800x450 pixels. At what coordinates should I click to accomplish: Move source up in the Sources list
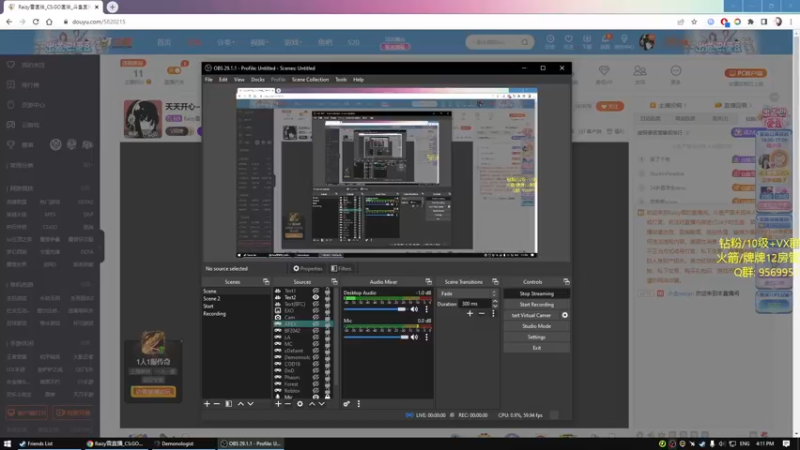pyautogui.click(x=312, y=404)
